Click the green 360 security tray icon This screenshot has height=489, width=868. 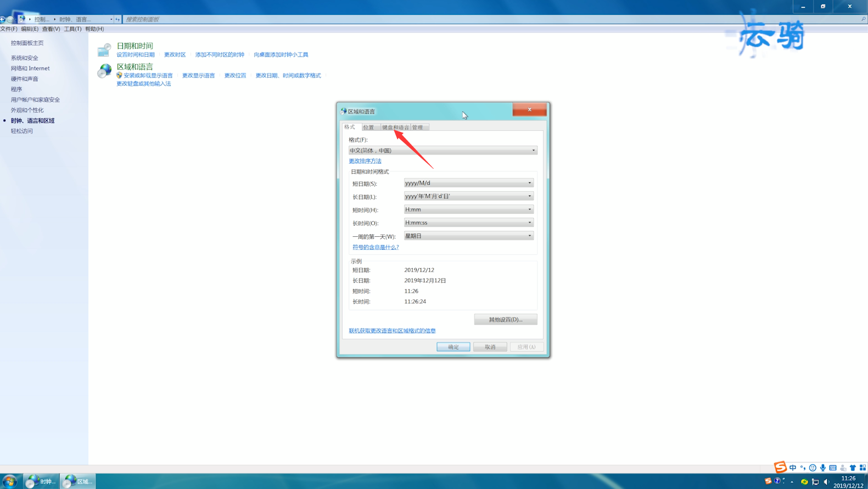click(804, 482)
